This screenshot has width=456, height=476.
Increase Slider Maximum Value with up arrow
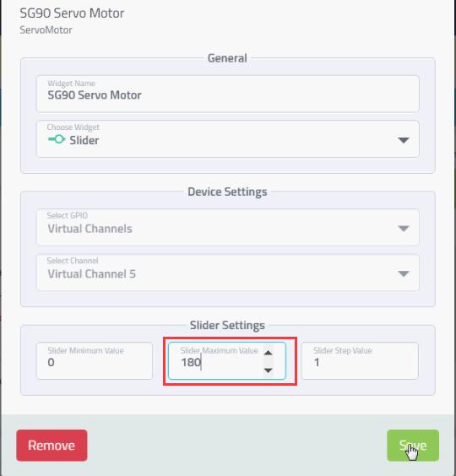pos(268,353)
